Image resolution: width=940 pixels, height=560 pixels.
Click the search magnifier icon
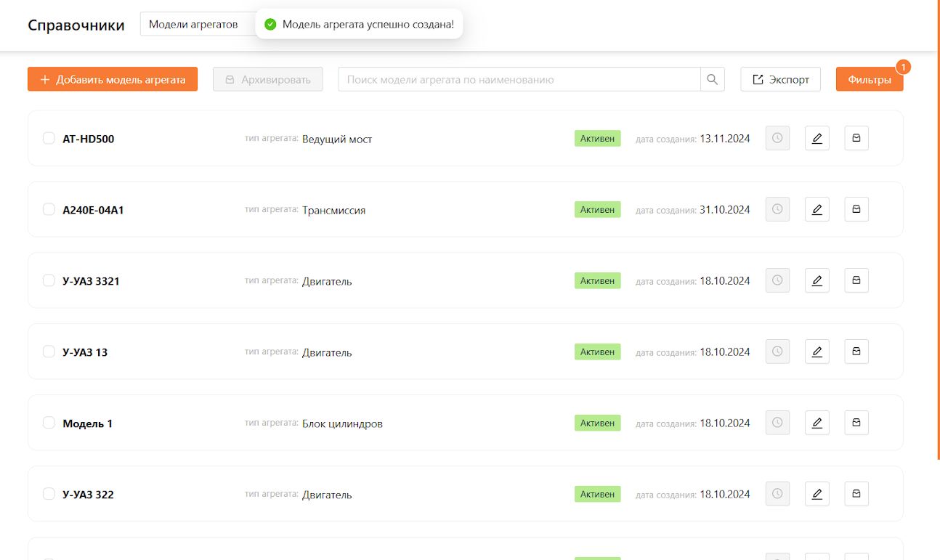click(713, 79)
